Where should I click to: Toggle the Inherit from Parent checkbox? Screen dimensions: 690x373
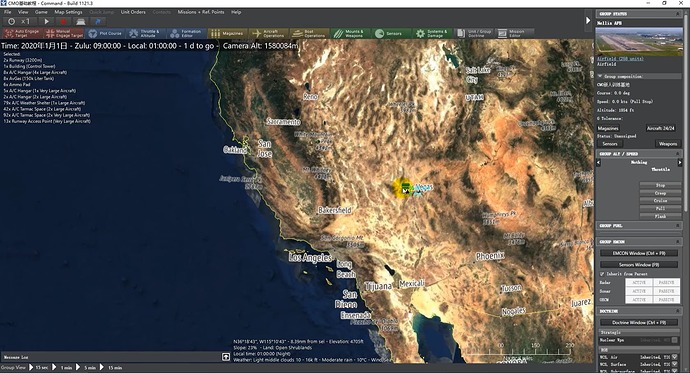pos(602,274)
